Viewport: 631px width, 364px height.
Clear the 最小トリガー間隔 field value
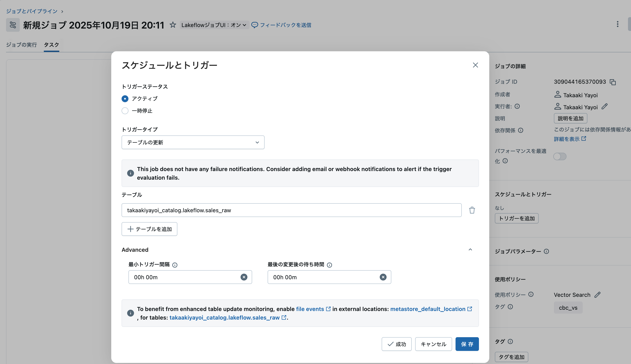click(x=244, y=277)
